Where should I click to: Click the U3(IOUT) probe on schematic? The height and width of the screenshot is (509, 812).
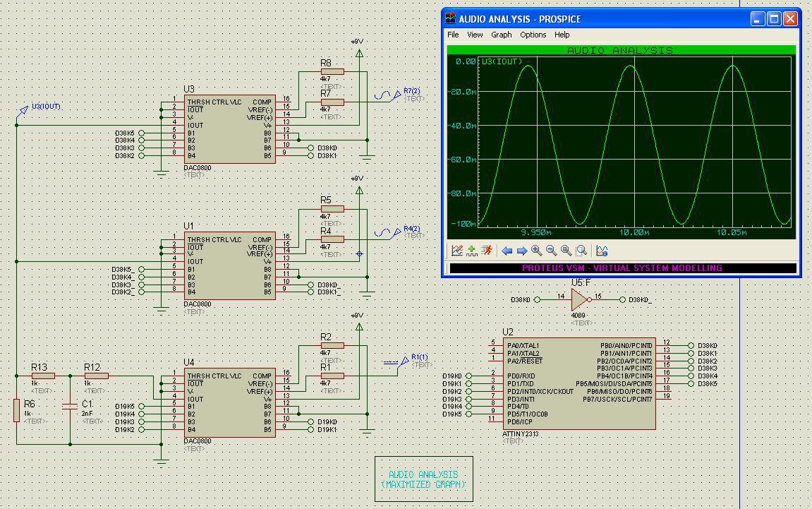tap(23, 110)
